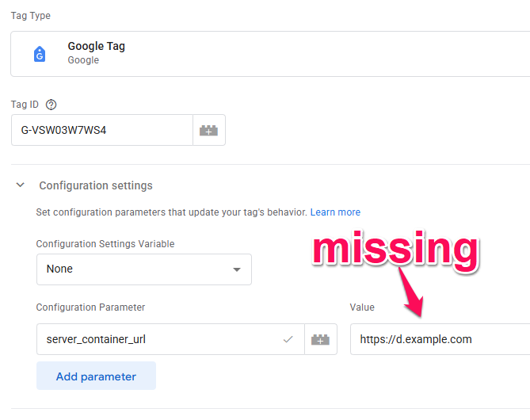The height and width of the screenshot is (420, 530).
Task: Click the Google Tag title text
Action: (96, 46)
